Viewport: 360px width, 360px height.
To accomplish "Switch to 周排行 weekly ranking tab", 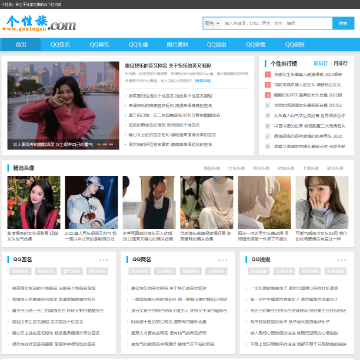I will pyautogui.click(x=320, y=63).
